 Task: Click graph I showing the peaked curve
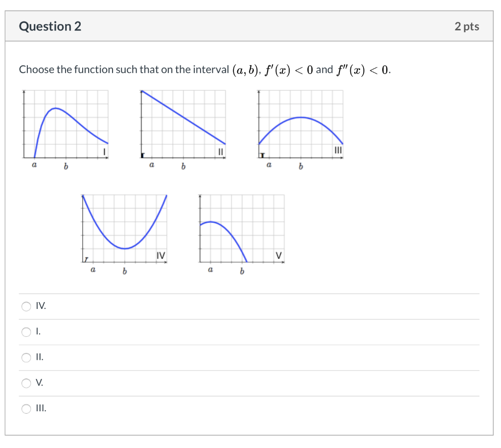[66, 122]
